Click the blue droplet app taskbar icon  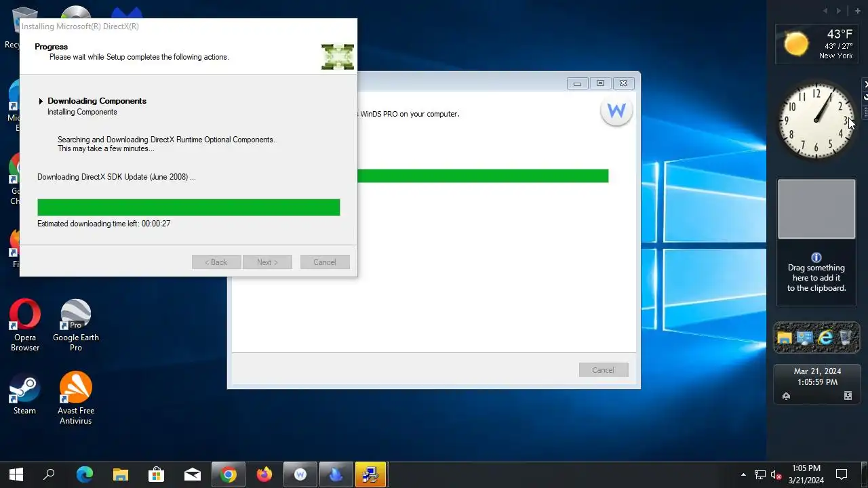point(336,474)
